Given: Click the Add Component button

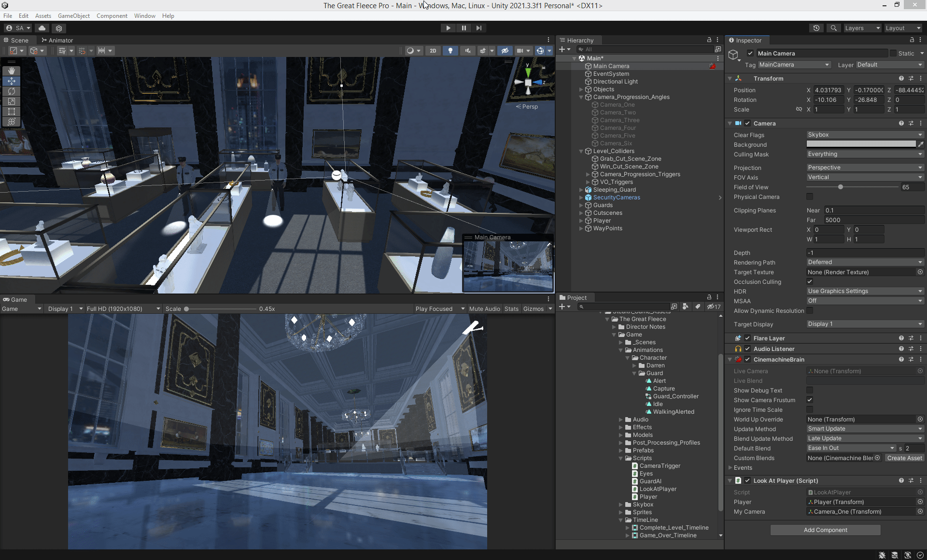Looking at the screenshot, I should (x=825, y=530).
